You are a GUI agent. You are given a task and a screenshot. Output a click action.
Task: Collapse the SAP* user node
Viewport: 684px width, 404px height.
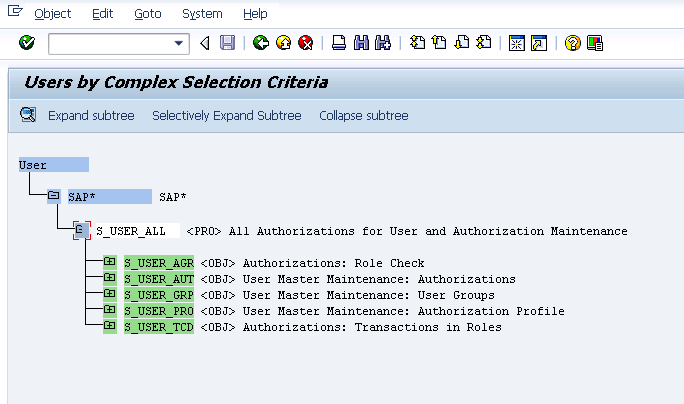(54, 197)
